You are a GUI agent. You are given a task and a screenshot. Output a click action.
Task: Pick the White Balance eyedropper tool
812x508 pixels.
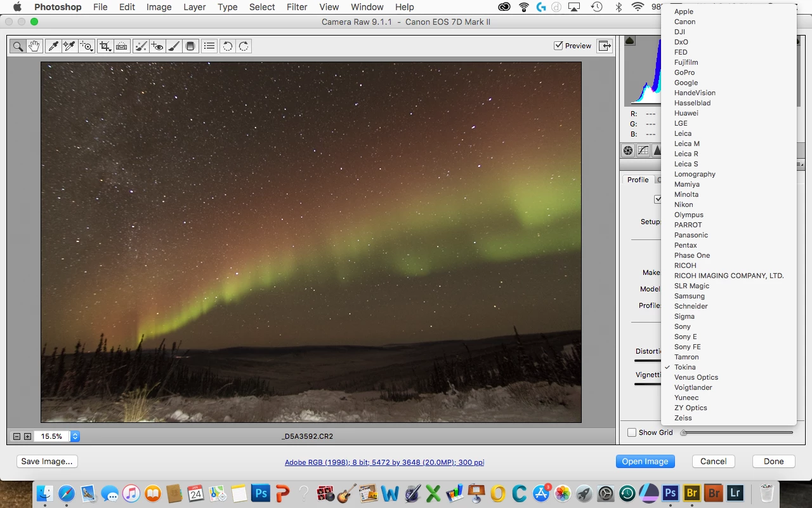point(54,46)
